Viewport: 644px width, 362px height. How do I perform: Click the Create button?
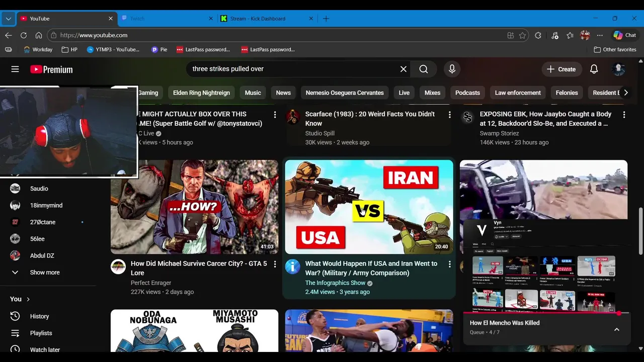[x=561, y=69]
